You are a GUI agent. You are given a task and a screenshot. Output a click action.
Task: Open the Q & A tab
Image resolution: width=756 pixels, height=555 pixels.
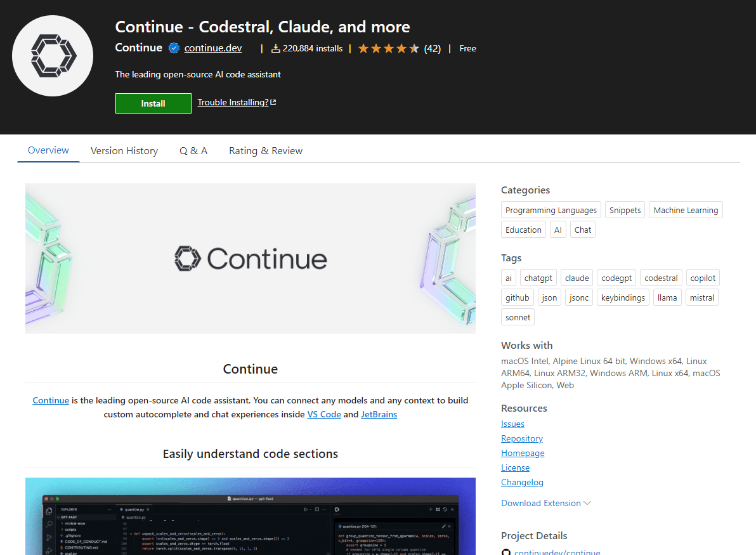[x=193, y=151]
